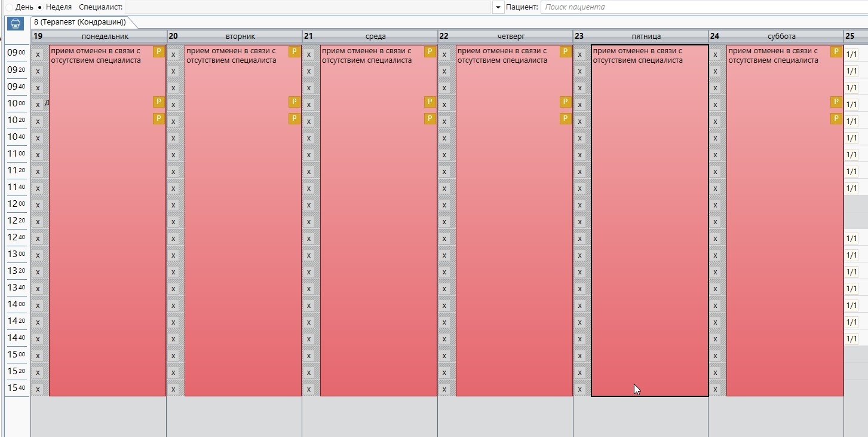
Task: Click the Специалист combo box field
Action: click(308, 7)
